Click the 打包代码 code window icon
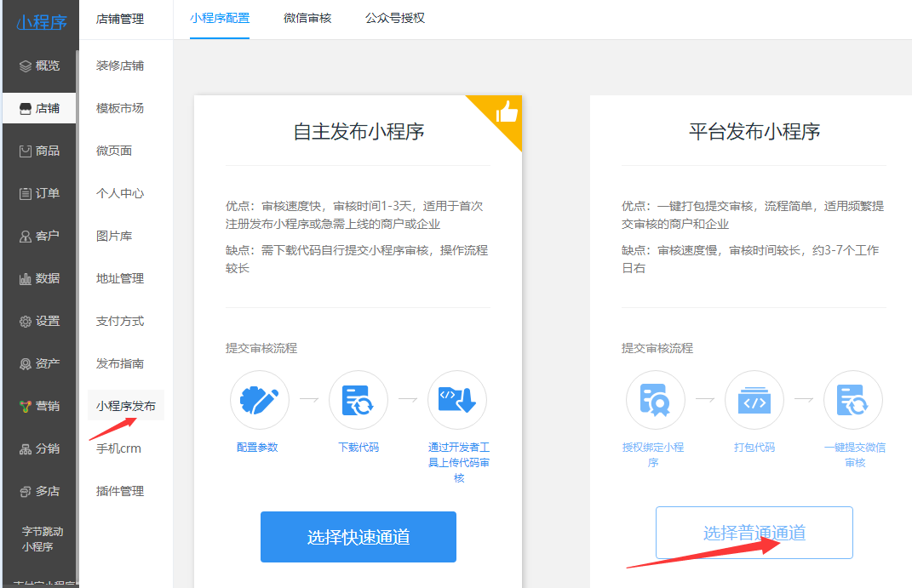The height and width of the screenshot is (588, 912). click(x=754, y=400)
